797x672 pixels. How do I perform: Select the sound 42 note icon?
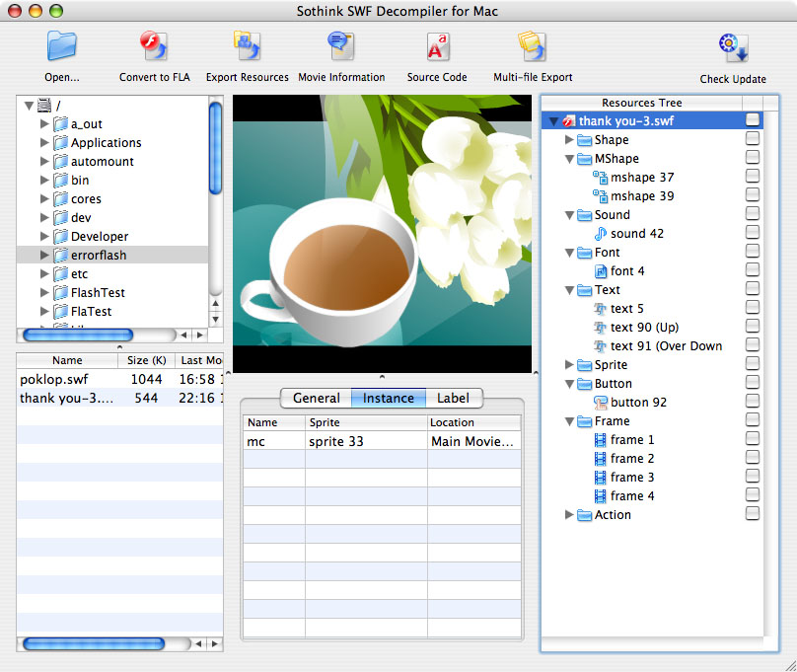click(x=601, y=233)
